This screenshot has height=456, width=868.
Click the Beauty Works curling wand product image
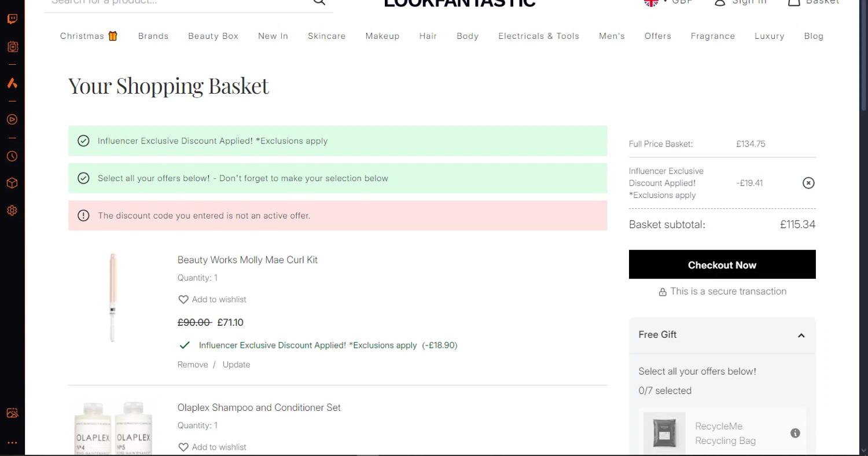click(113, 297)
